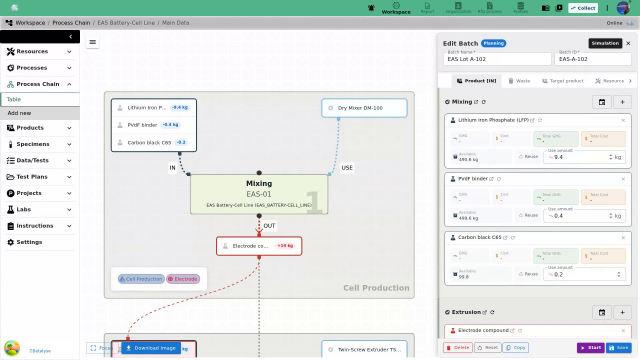Toggle Reuse for Carbon black C65
The height and width of the screenshot is (360, 640).
pos(528,274)
